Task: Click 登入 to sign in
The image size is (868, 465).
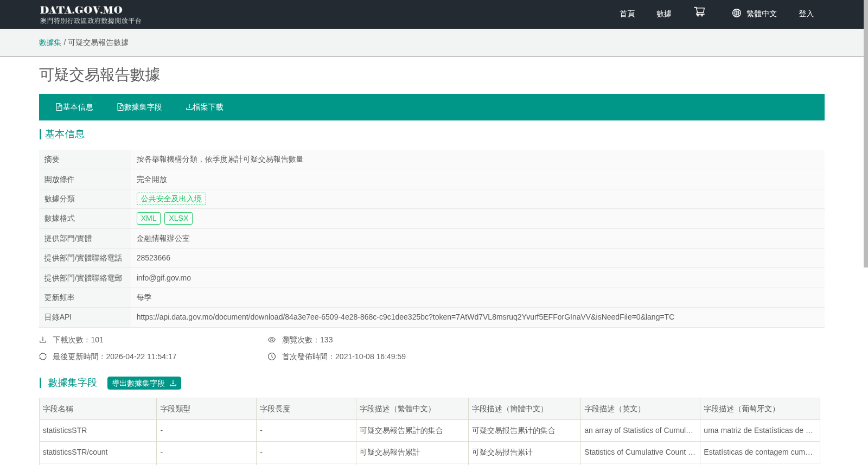Action: tap(806, 14)
